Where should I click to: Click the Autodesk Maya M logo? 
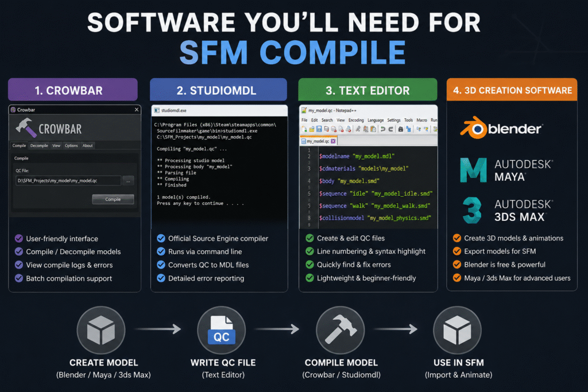[473, 170]
